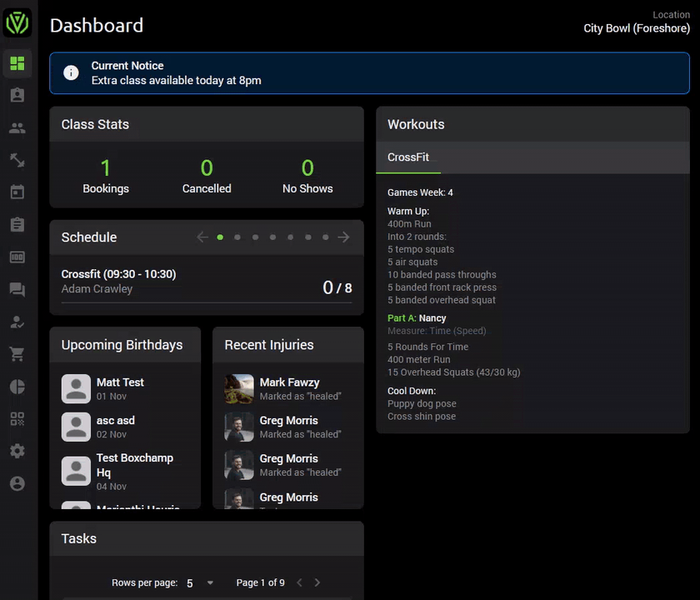
Task: Select the dumbbell workouts icon in sidebar
Action: (x=17, y=160)
